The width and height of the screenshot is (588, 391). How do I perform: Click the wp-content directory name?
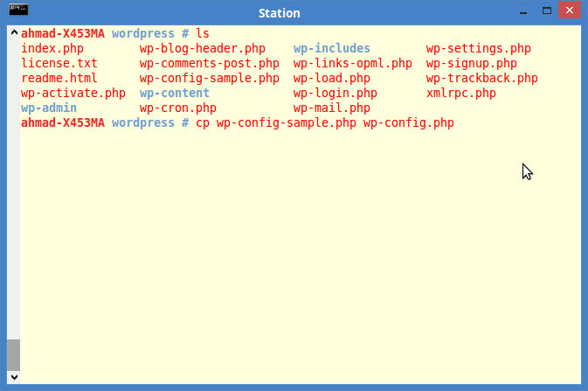pyautogui.click(x=175, y=94)
